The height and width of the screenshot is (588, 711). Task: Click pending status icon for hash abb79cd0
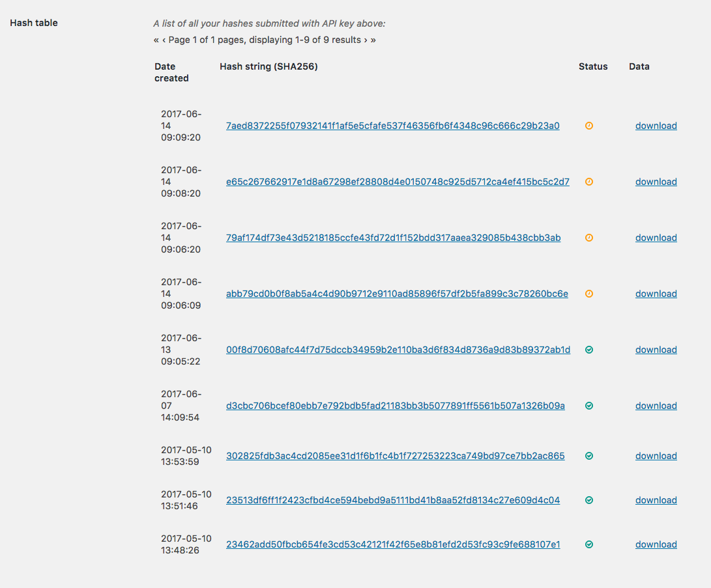coord(589,294)
